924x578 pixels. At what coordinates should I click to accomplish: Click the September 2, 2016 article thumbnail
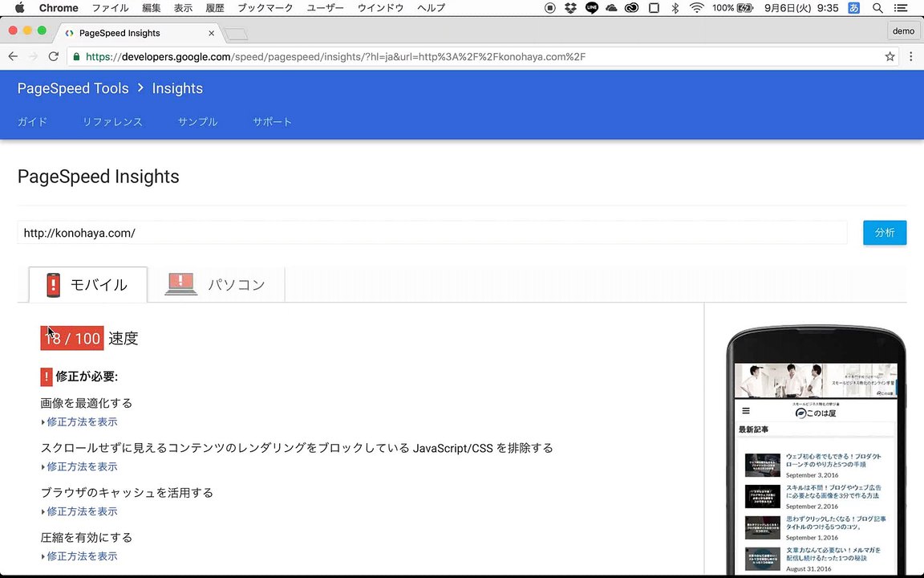(763, 497)
